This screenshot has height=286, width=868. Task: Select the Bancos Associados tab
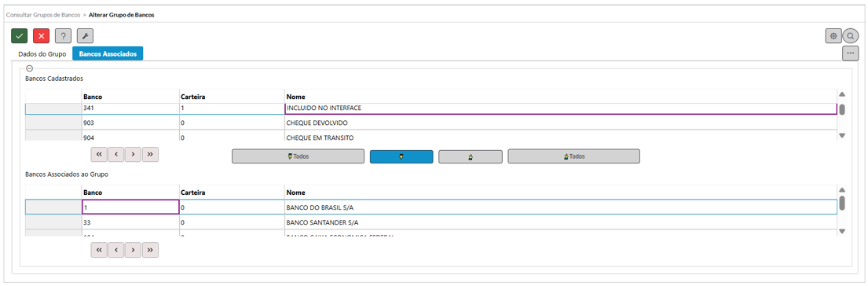108,53
